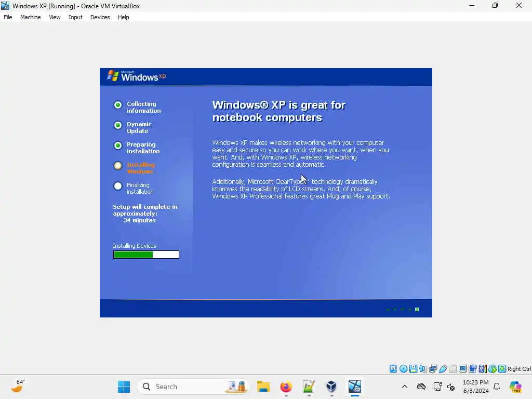This screenshot has height=399, width=532.
Task: Click the CPU virtualization indicator icon
Action: click(x=483, y=369)
